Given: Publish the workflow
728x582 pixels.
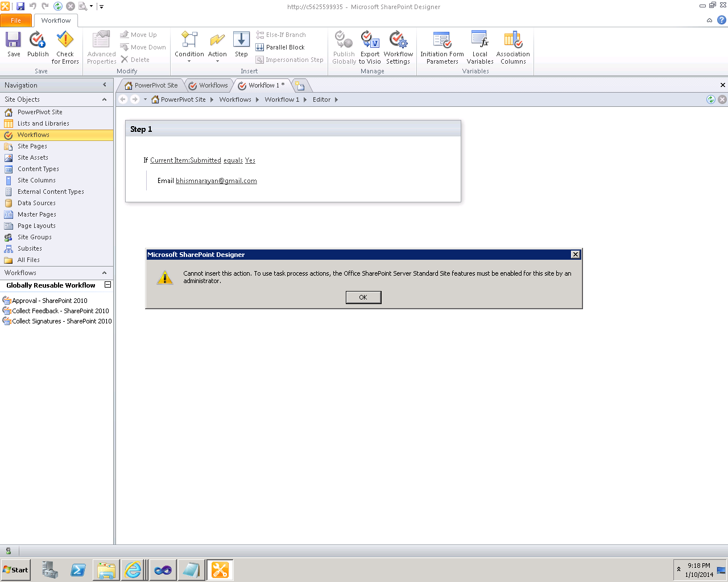Looking at the screenshot, I should pos(38,44).
